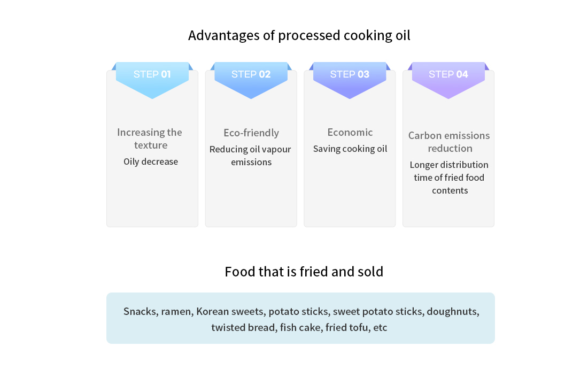The height and width of the screenshot is (377, 588).
Task: Click the 'Food that is fried and sold' heading
Action: 304,272
